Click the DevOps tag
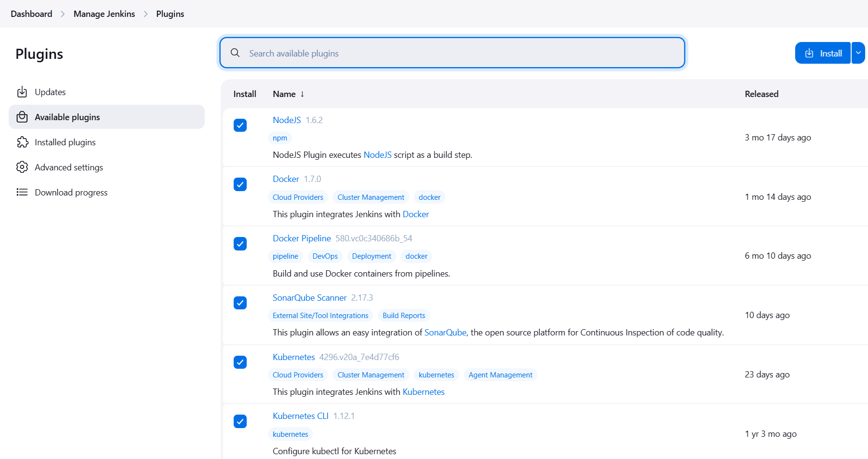868x459 pixels. (325, 256)
